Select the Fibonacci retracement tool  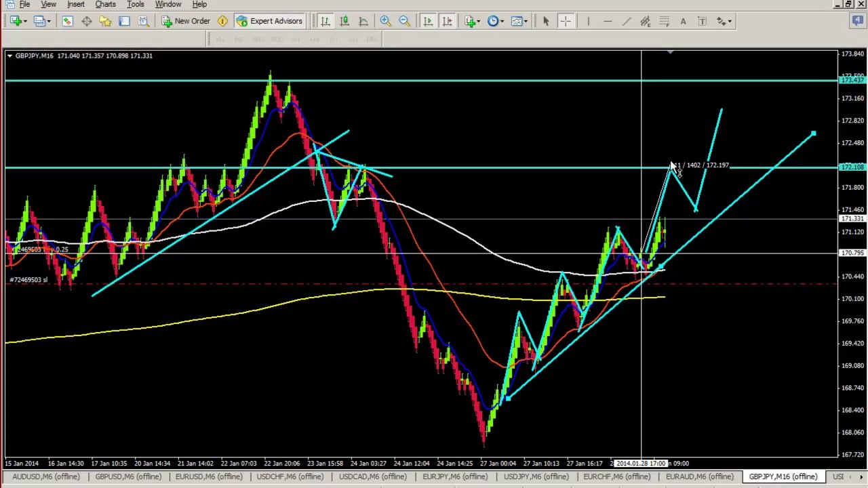pos(664,21)
